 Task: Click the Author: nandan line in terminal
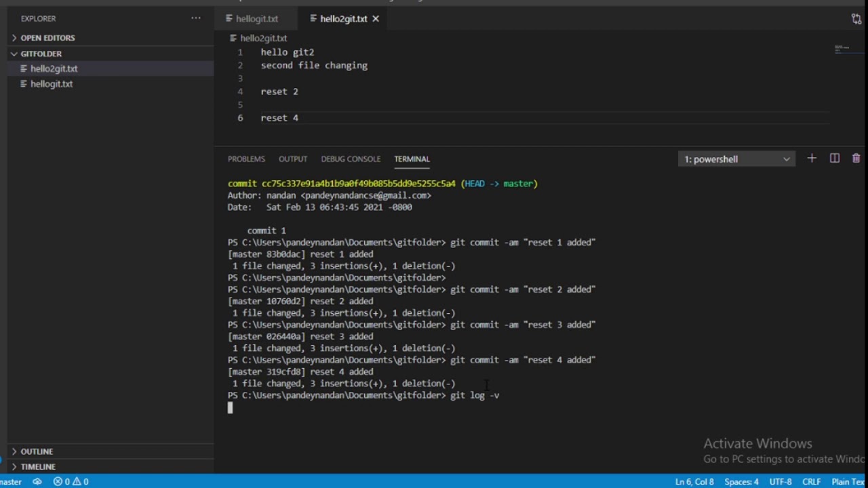pos(330,195)
